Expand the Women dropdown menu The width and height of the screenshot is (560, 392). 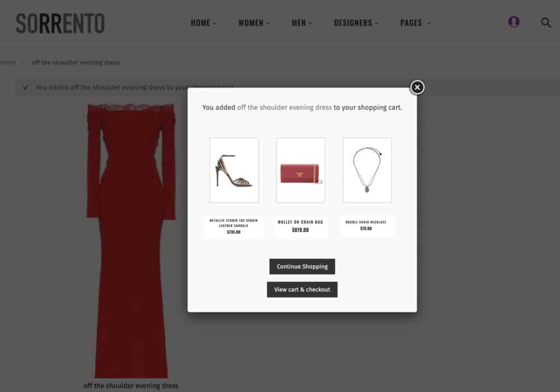(x=254, y=23)
